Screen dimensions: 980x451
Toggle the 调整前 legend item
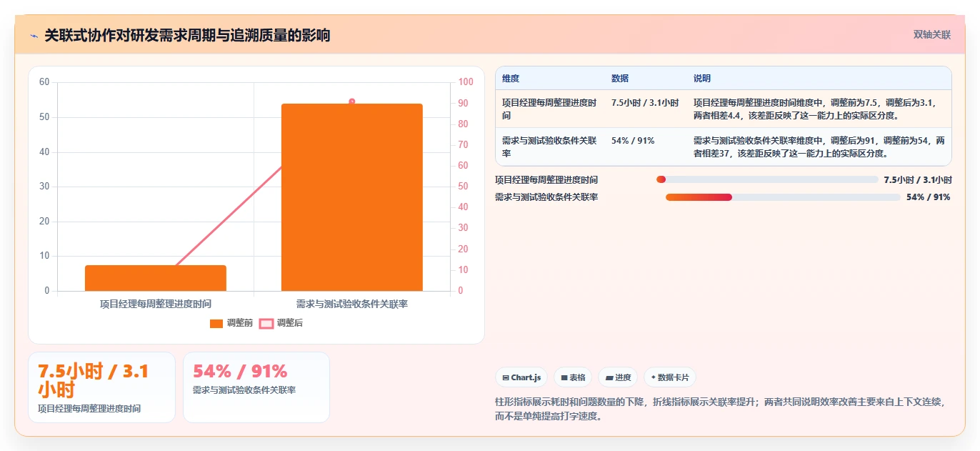(x=231, y=323)
